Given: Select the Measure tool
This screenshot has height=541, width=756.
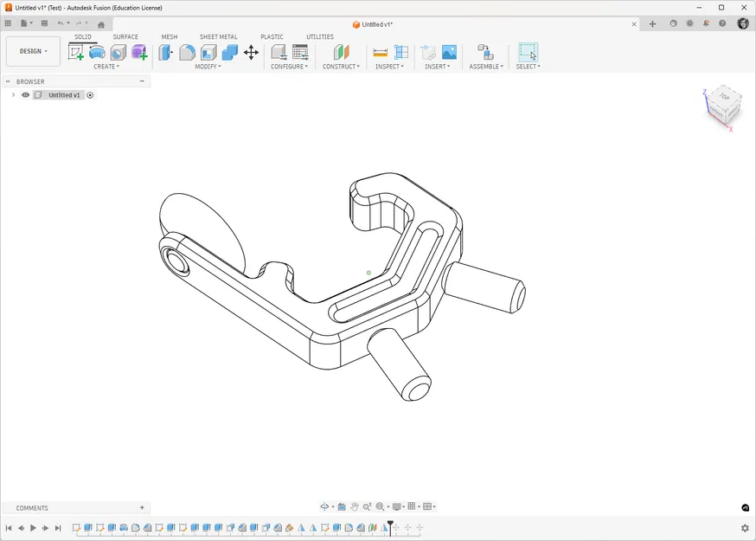Looking at the screenshot, I should 381,52.
